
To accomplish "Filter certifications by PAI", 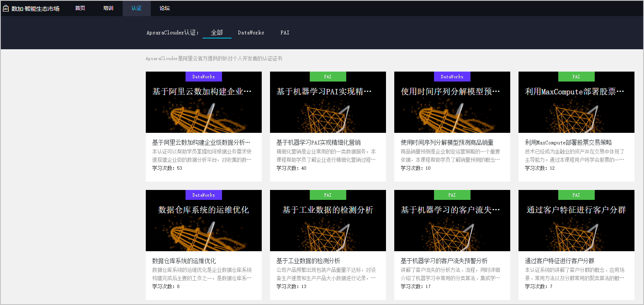I will click(285, 33).
